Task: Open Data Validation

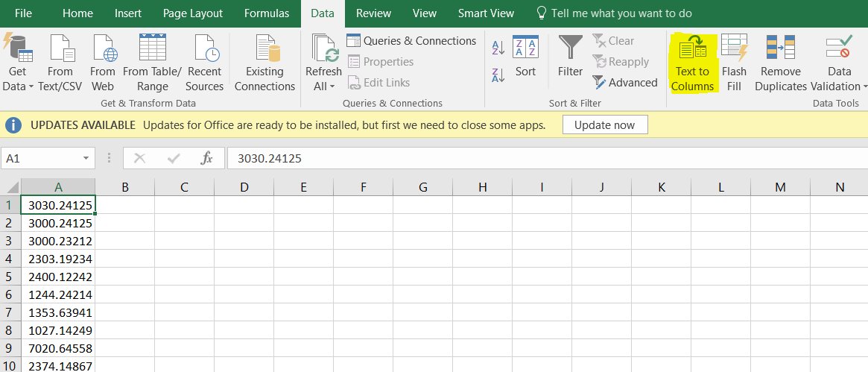Action: pos(839,63)
